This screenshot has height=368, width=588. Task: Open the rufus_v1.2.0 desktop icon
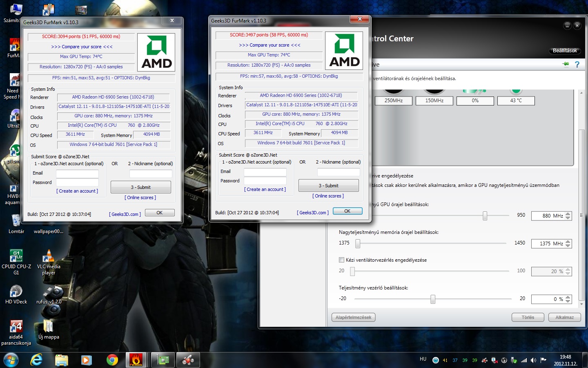pyautogui.click(x=49, y=294)
